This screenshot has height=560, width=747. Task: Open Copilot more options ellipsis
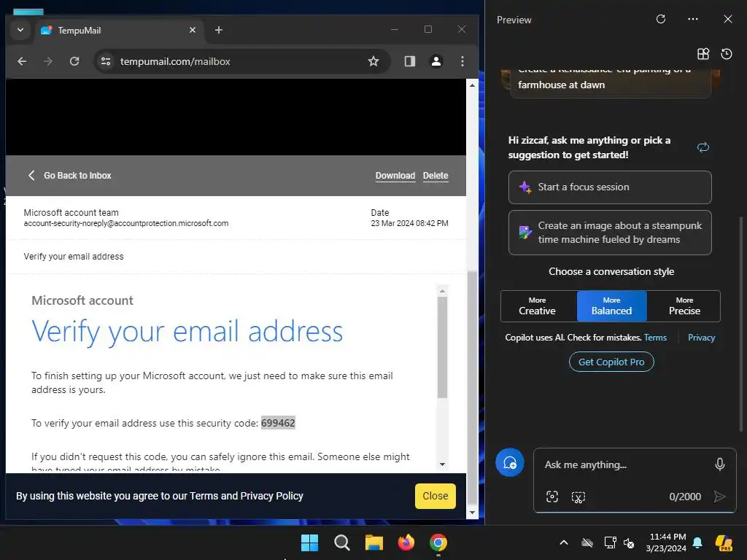coord(693,19)
